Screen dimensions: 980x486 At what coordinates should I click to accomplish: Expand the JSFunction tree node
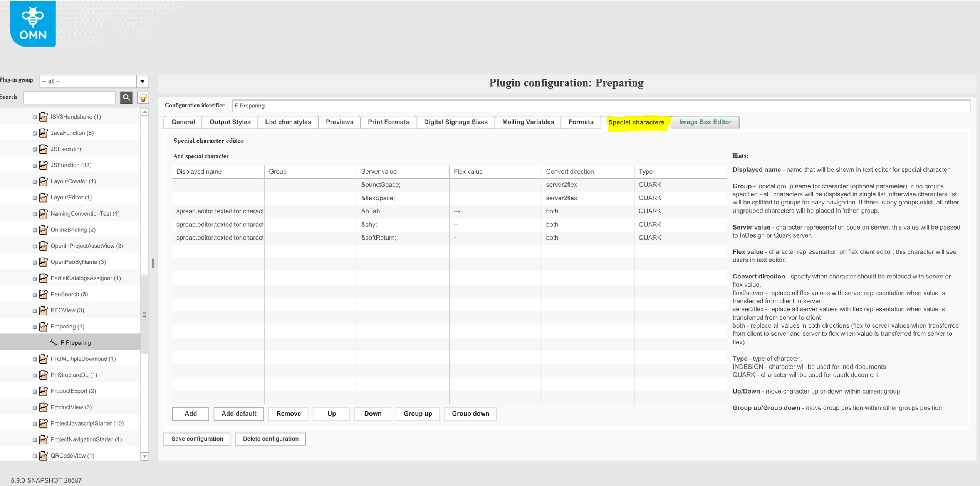(x=35, y=166)
